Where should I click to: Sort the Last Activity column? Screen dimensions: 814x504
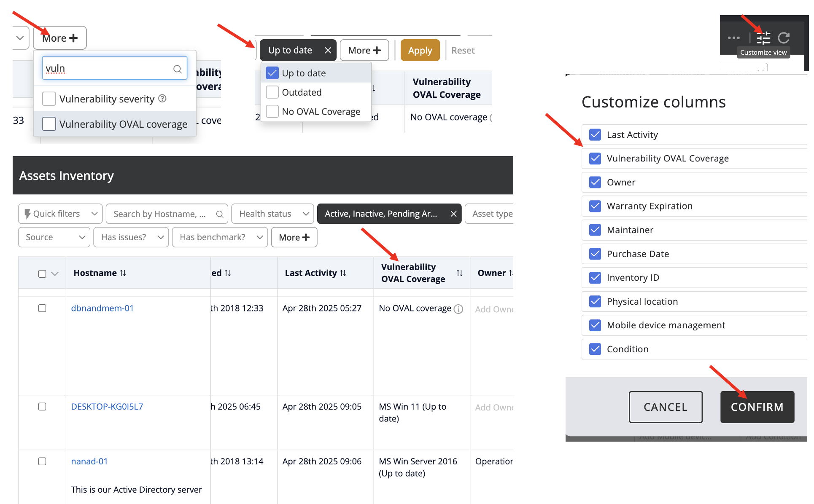pos(343,273)
